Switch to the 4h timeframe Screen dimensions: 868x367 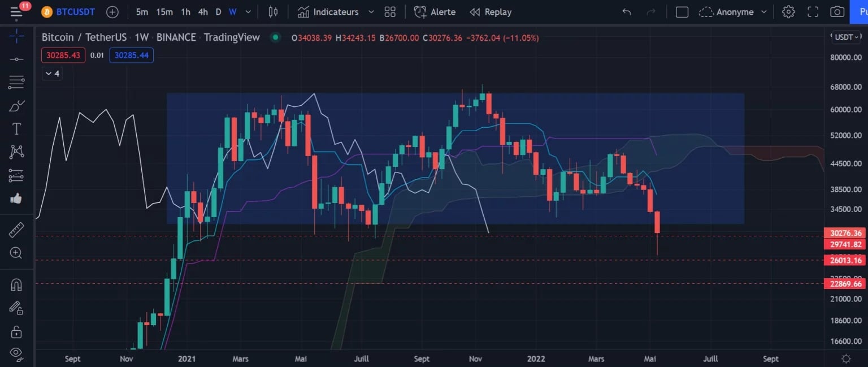203,12
